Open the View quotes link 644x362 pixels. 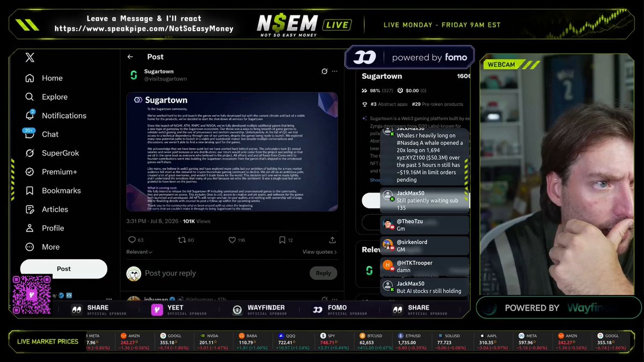click(x=319, y=252)
